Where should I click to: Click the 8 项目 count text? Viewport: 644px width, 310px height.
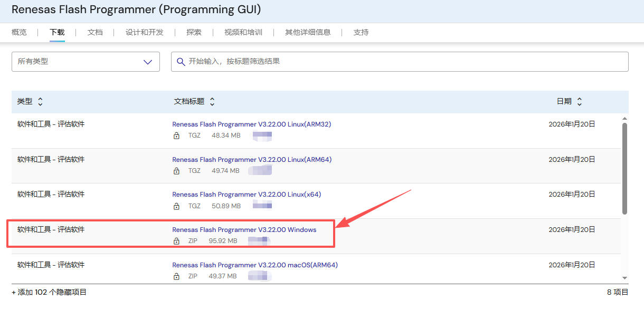[618, 292]
